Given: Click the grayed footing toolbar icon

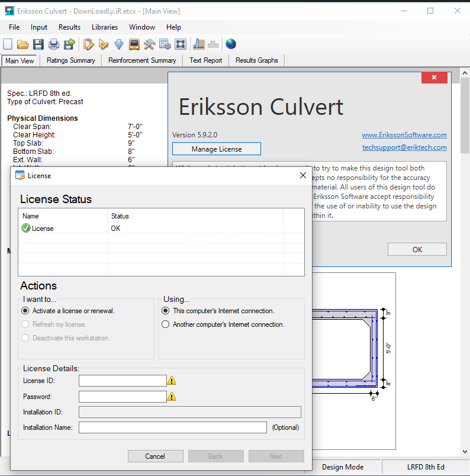Looking at the screenshot, I should coord(213,44).
